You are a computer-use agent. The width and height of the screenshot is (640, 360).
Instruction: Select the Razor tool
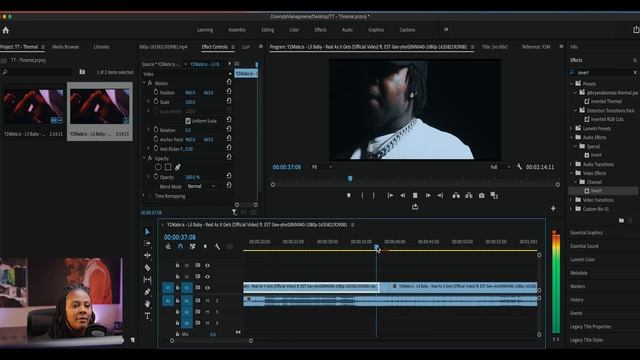pos(147,268)
